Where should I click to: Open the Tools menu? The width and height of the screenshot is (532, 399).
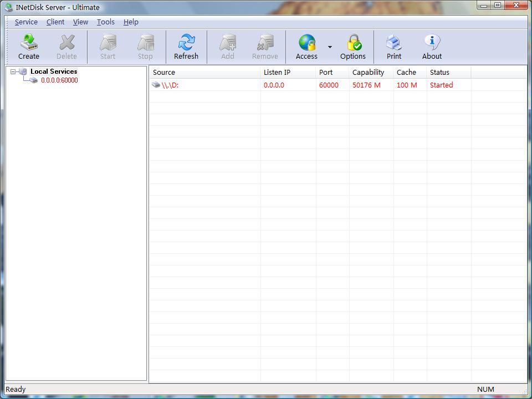click(x=105, y=22)
